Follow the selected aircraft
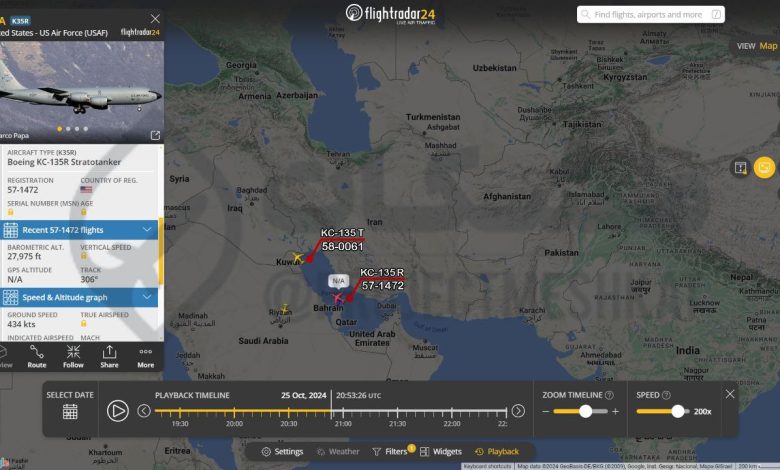The width and height of the screenshot is (780, 470). click(73, 356)
